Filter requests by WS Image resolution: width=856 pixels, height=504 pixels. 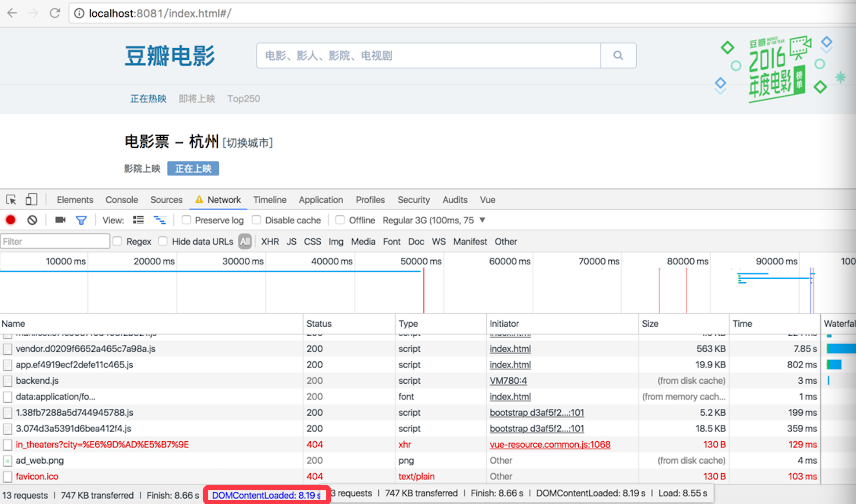[x=439, y=241]
